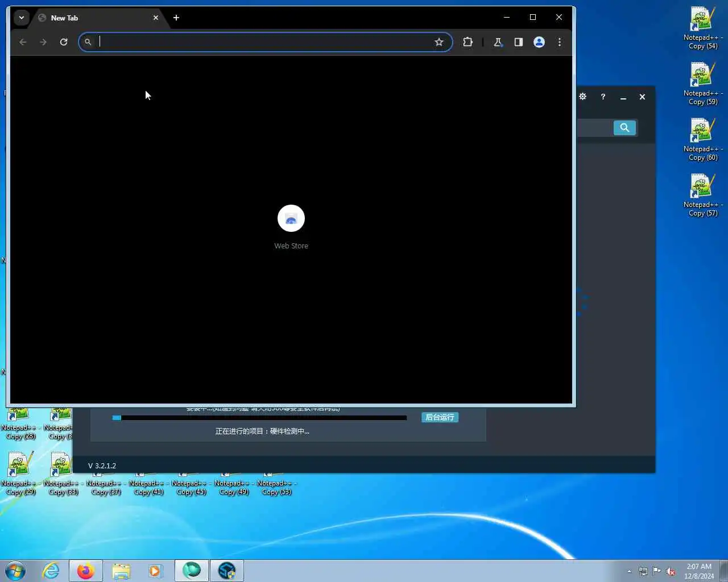Viewport: 728px width, 582px height.
Task: Switch to the green globe taskbar app
Action: tap(192, 571)
